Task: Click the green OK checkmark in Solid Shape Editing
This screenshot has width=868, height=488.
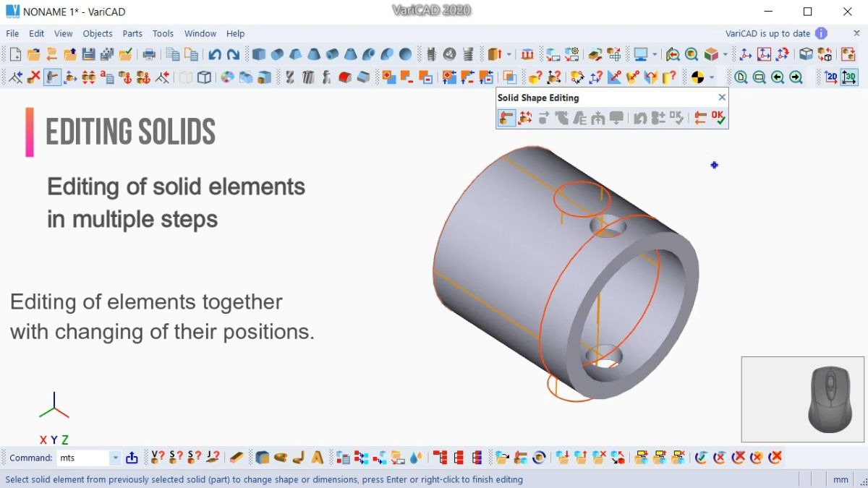Action: pyautogui.click(x=718, y=118)
